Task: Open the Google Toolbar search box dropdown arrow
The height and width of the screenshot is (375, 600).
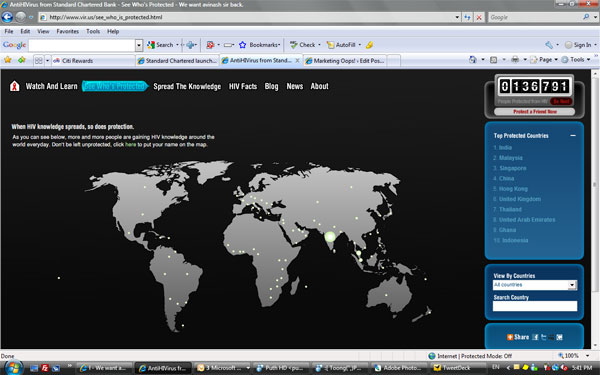Action: [x=139, y=45]
